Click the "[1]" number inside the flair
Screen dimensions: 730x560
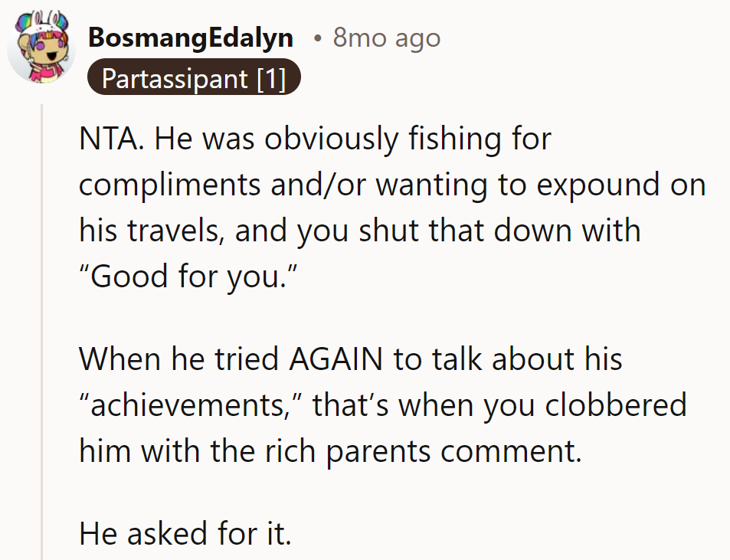[x=271, y=78]
